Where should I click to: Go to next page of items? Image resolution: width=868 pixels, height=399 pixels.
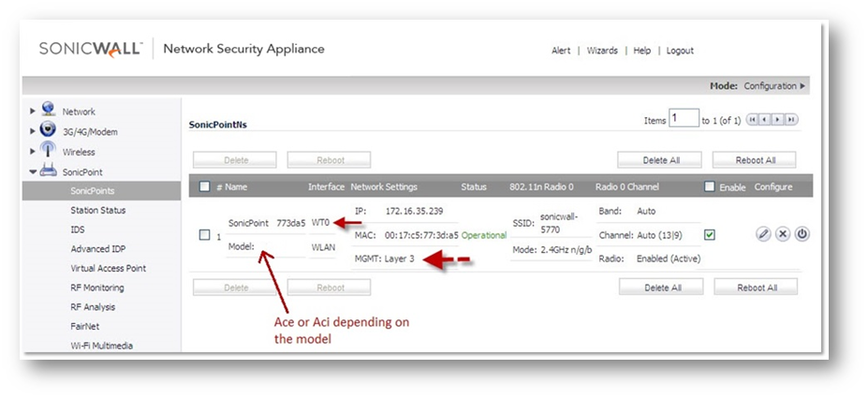click(x=779, y=120)
